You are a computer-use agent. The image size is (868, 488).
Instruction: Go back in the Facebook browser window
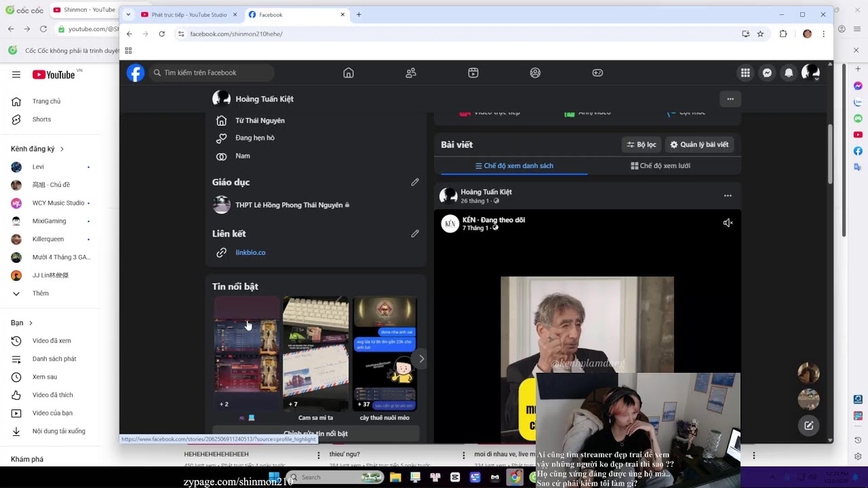pyautogui.click(x=130, y=34)
